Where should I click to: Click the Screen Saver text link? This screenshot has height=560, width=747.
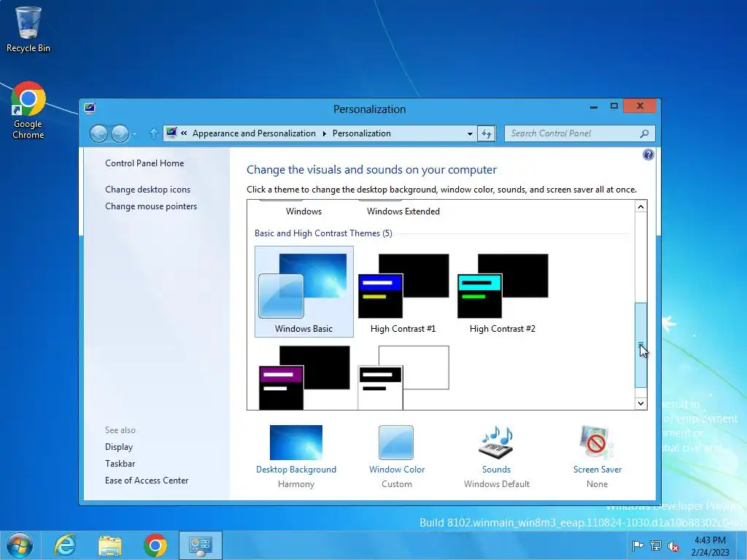pyautogui.click(x=597, y=470)
